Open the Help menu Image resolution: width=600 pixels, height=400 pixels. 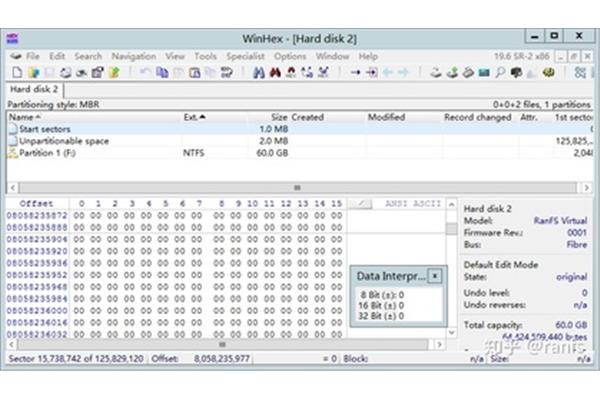pos(368,56)
